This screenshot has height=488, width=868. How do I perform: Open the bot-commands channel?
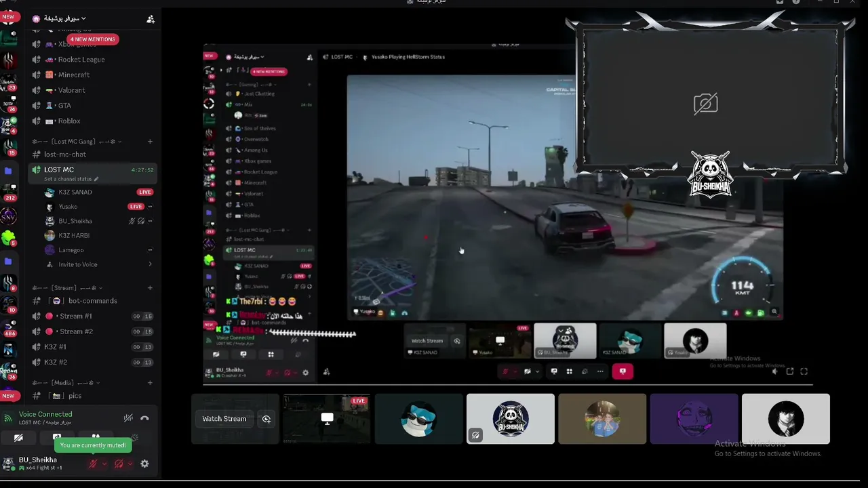(x=93, y=301)
